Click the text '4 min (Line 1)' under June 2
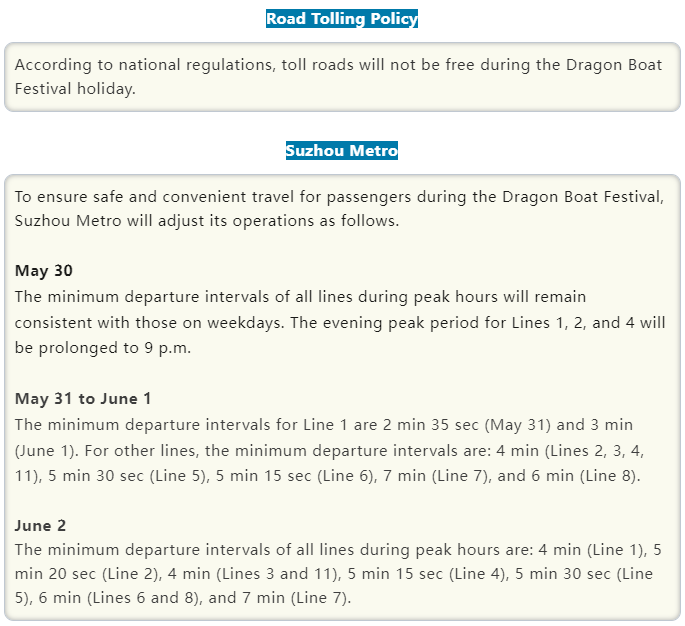 (x=592, y=550)
